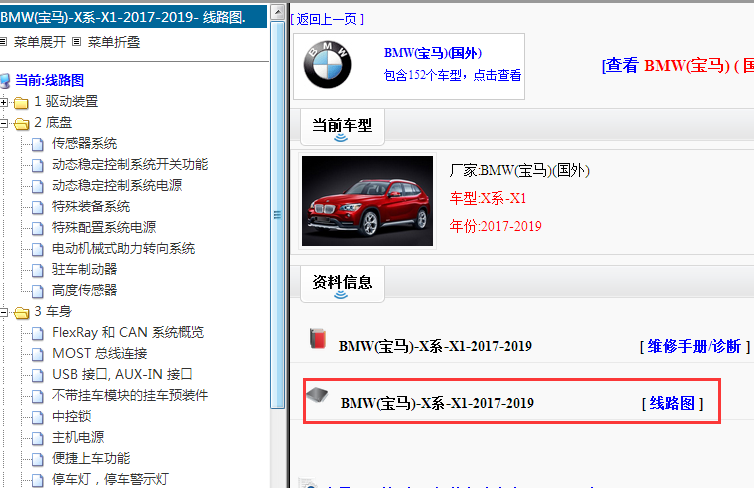
Task: Click the tree panel vertical scrollbar thumb
Action: pos(277,215)
